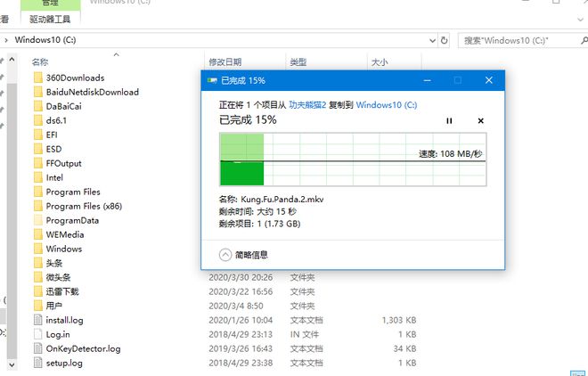Click date 2020/3/22 16:56 cell
The image size is (588, 376).
click(x=241, y=291)
